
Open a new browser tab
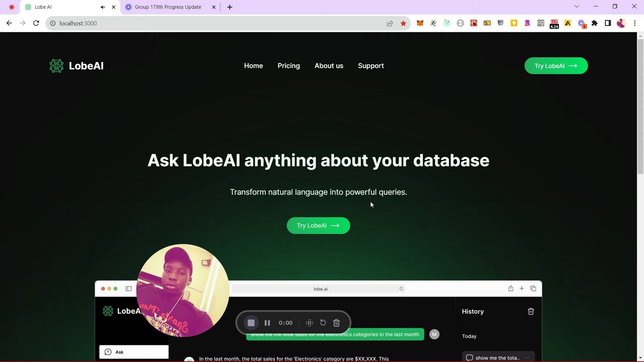(x=229, y=7)
